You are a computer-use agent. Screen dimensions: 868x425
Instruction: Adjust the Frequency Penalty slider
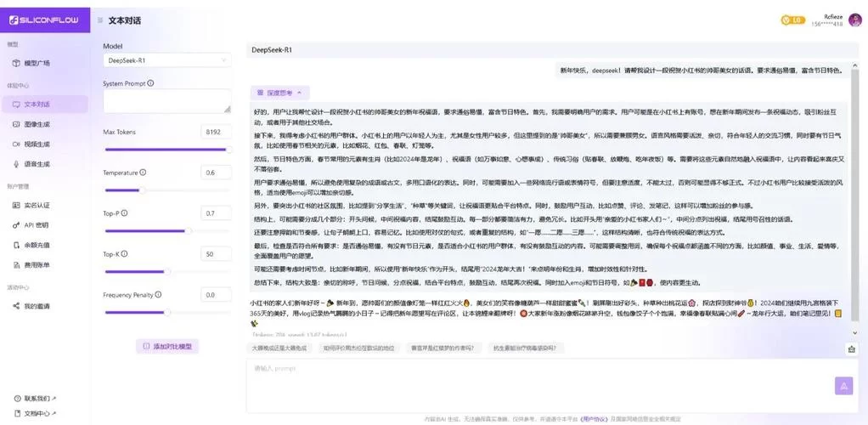167,313
